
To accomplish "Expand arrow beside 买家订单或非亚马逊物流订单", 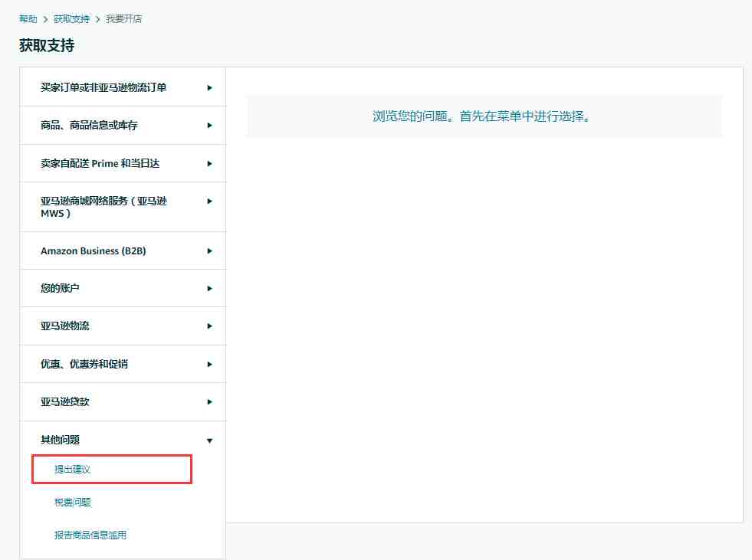I will click(x=209, y=88).
